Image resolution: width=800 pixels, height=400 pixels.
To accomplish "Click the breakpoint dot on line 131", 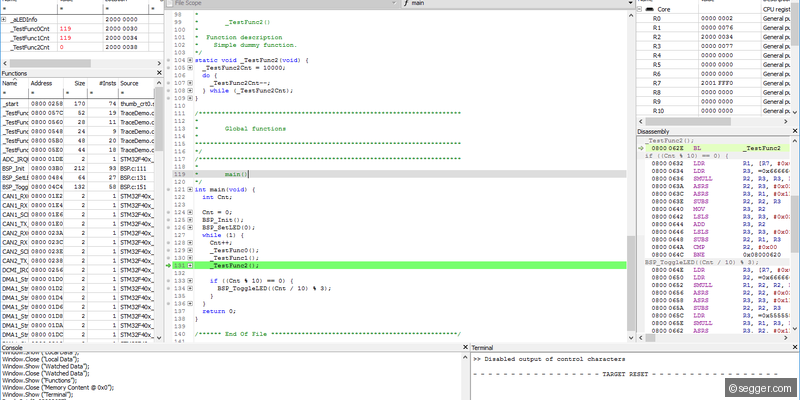I will [x=168, y=265].
